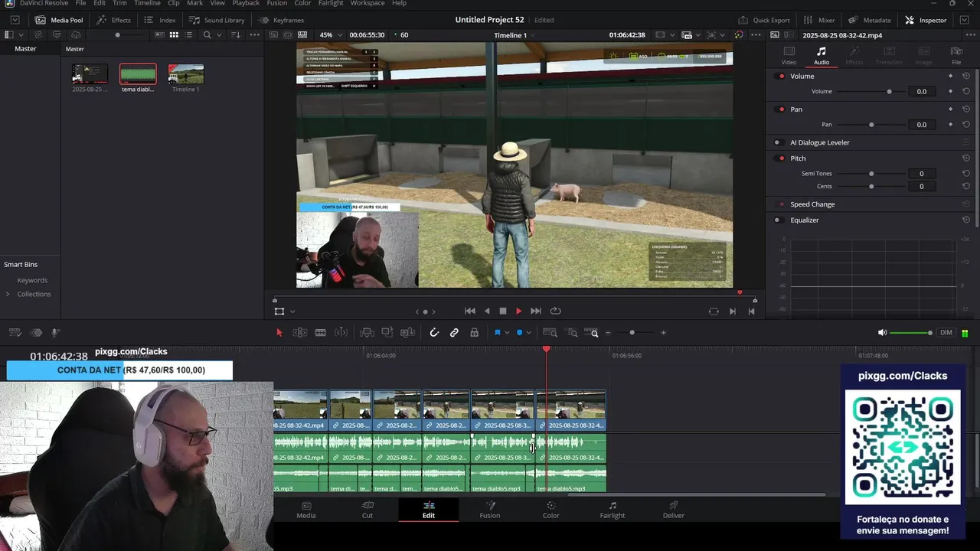Adjust the timeline zoom slider
Screen dimensions: 980x551
632,333
